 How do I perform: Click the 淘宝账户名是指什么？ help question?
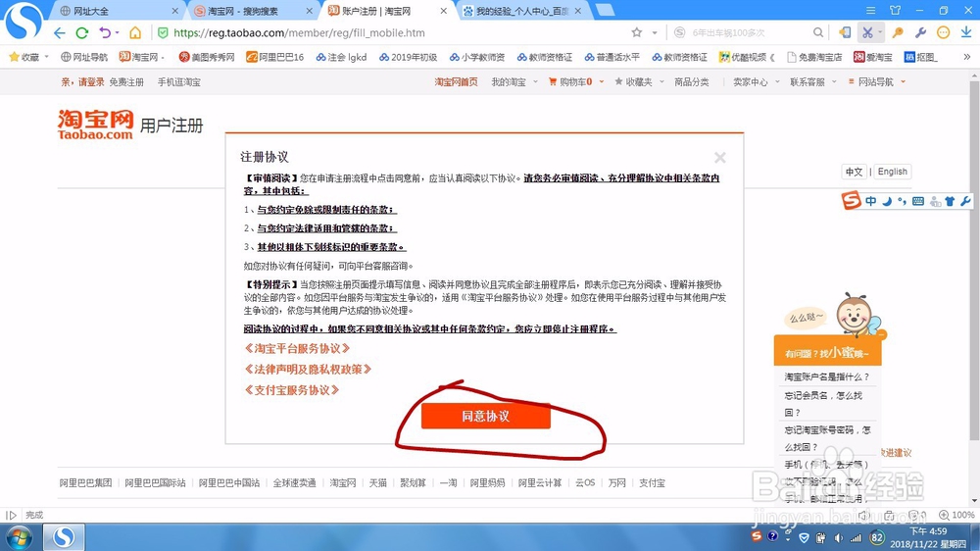tap(827, 376)
